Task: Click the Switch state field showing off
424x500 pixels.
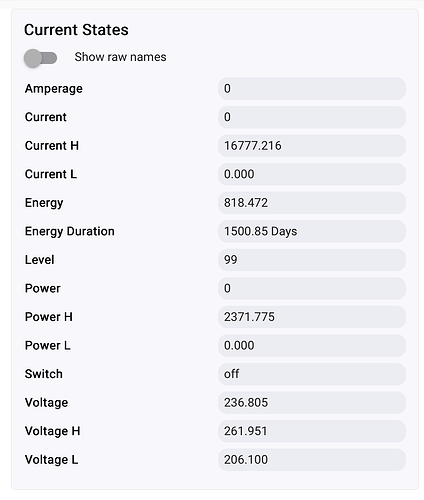Action: pos(312,374)
